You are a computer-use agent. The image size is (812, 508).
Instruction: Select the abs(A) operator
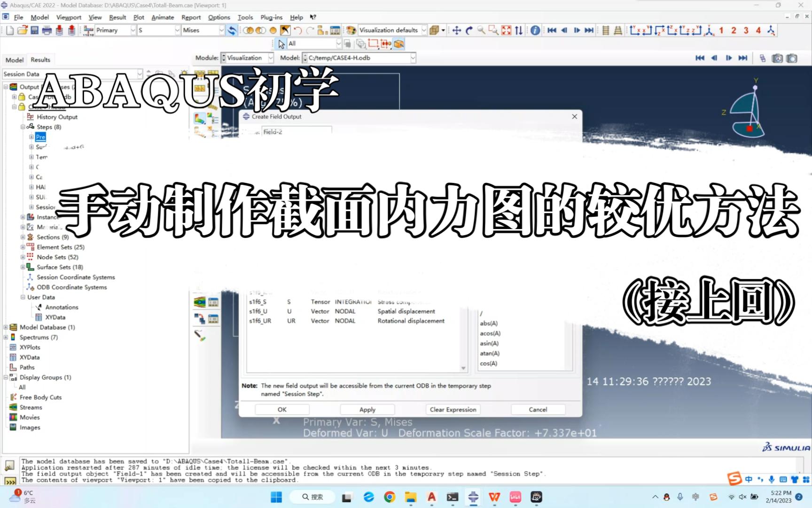click(489, 323)
